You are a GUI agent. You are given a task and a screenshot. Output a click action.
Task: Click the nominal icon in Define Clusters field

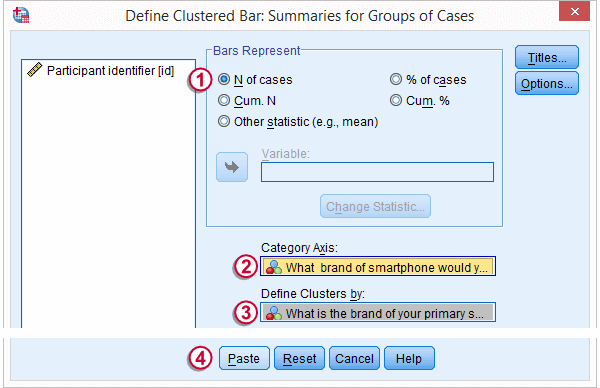tap(274, 313)
